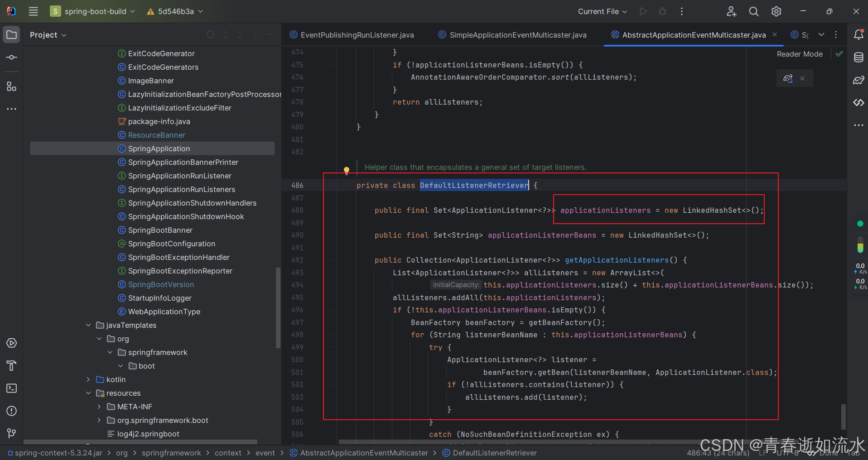Select opened file in Project view
Screen dimensions: 868x460
click(211, 34)
